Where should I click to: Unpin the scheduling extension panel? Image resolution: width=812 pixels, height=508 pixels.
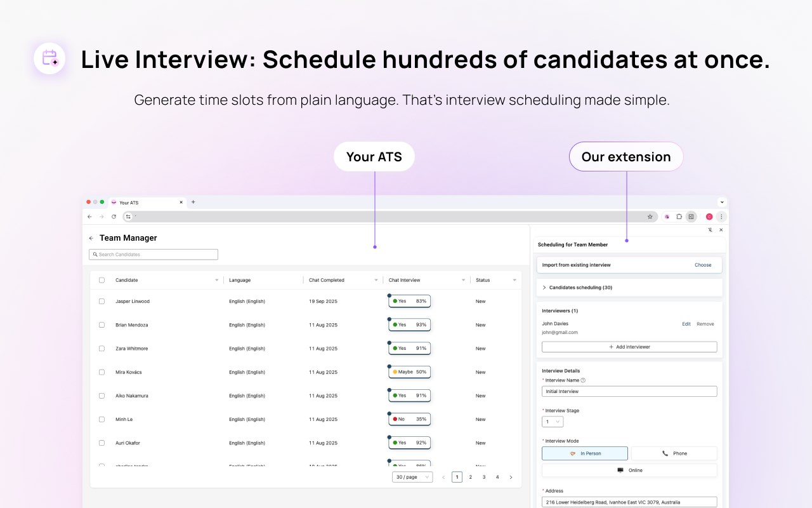710,230
